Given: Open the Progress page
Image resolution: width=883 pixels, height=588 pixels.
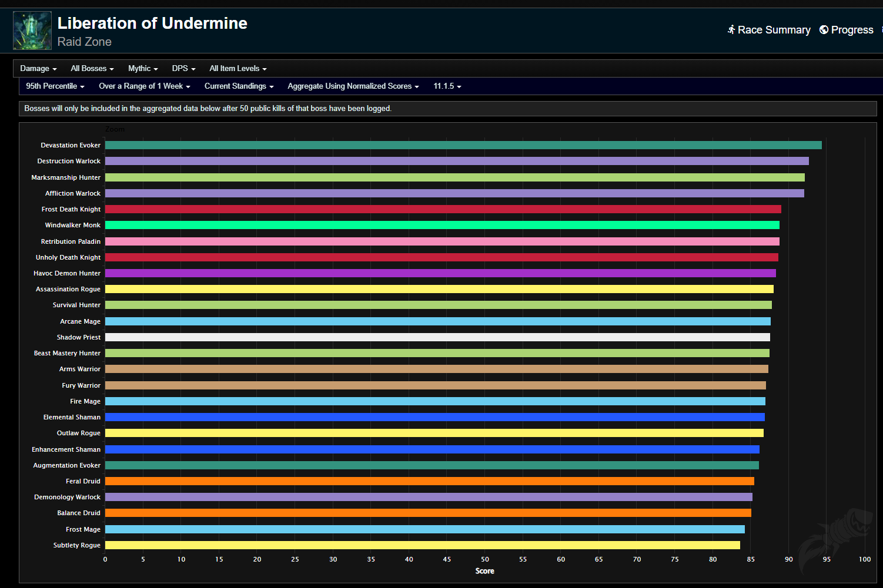Looking at the screenshot, I should tap(847, 30).
